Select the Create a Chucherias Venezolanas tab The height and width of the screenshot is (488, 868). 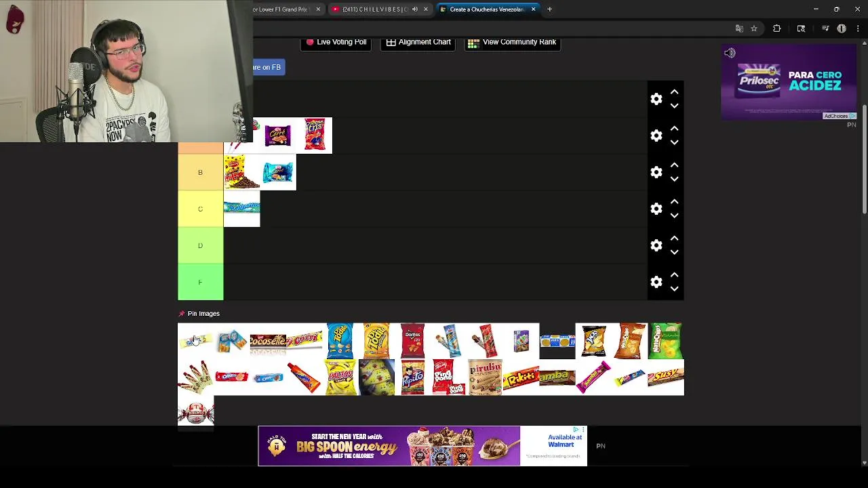click(487, 9)
